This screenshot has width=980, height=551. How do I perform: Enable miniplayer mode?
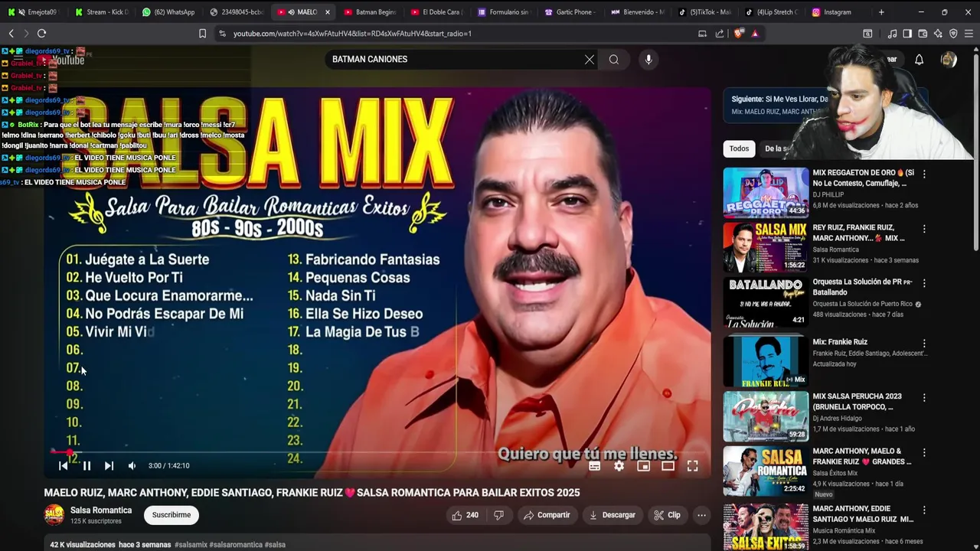point(643,465)
